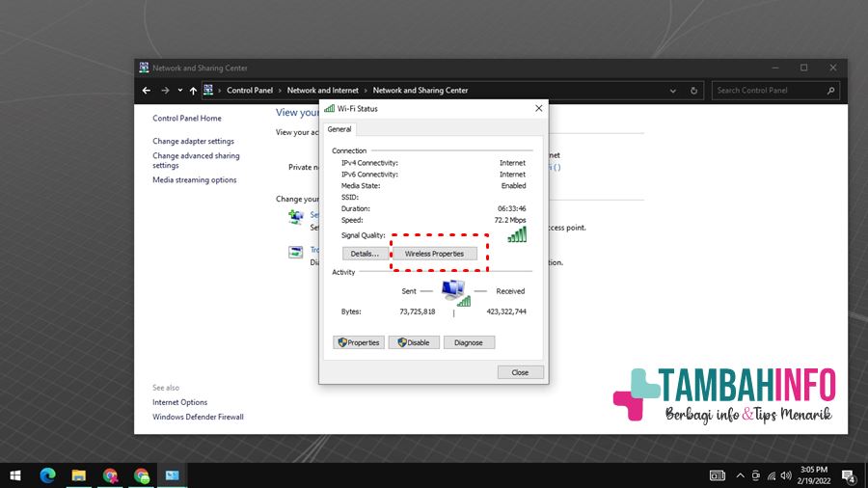Click the Control Panel taskbar icon

coord(173,475)
